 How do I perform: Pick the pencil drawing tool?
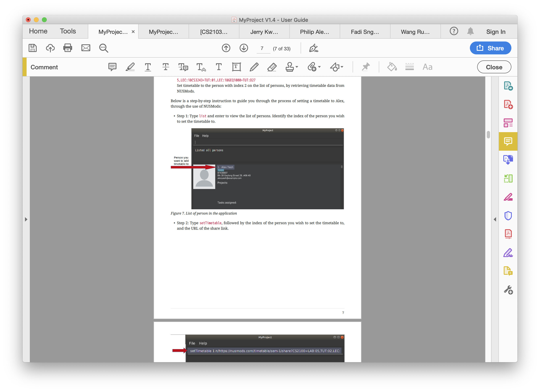tap(254, 67)
